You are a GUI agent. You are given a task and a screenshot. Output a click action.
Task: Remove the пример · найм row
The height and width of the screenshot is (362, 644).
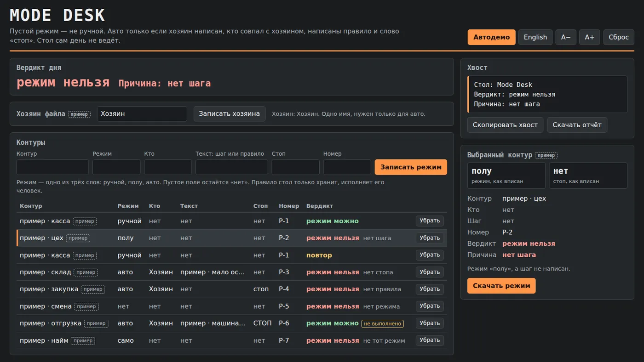[430, 340]
